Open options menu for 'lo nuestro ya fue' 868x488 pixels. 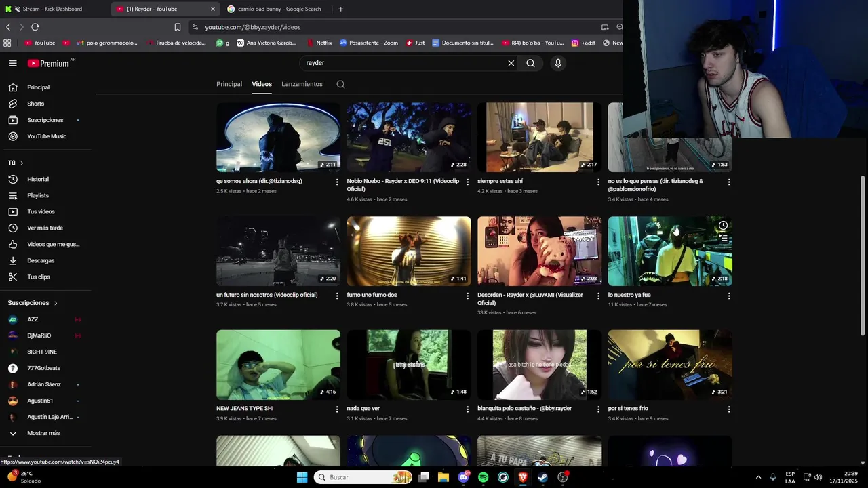tap(729, 296)
